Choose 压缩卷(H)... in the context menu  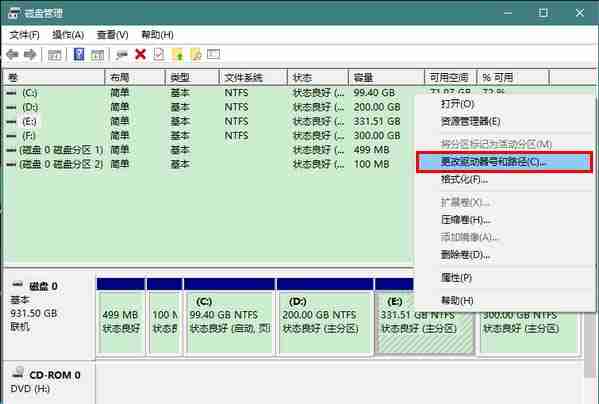(x=504, y=220)
